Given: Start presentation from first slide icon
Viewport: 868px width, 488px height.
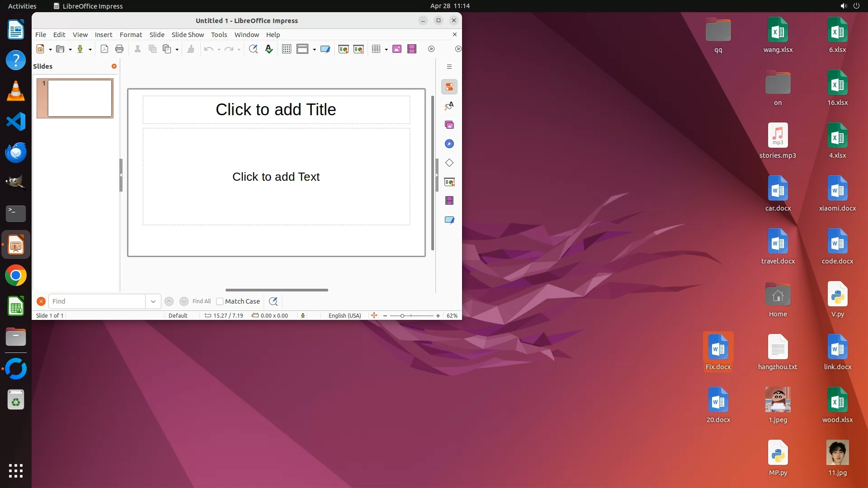Looking at the screenshot, I should (x=344, y=49).
